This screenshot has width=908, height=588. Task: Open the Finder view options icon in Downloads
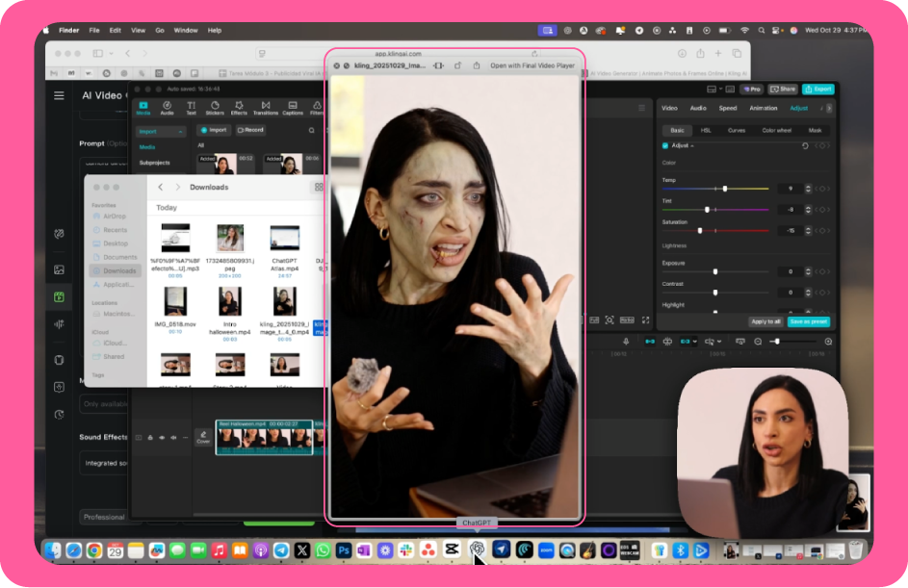click(x=319, y=187)
